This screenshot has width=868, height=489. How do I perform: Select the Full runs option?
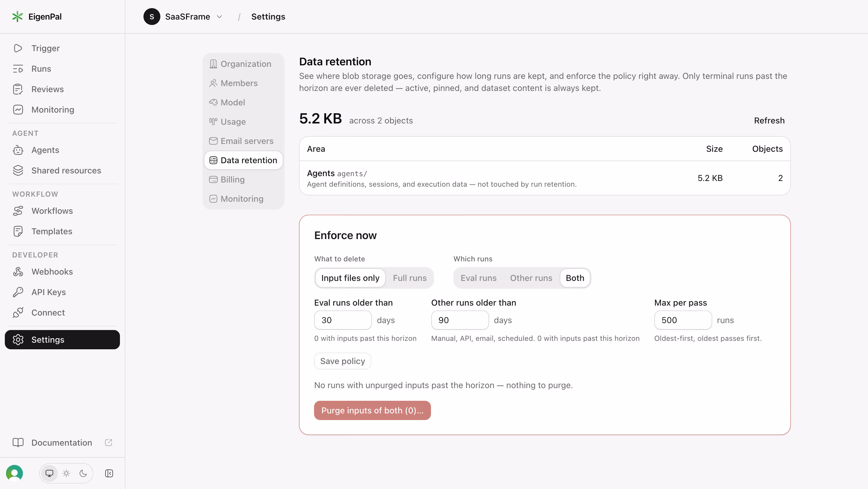[409, 278]
